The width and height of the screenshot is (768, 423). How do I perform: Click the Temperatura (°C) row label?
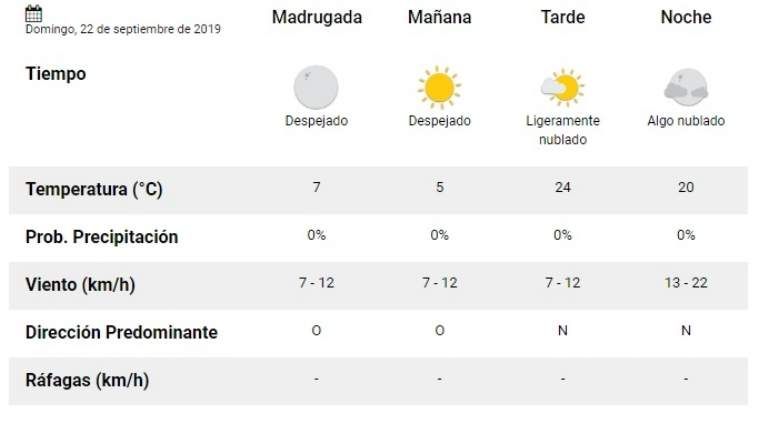[93, 189]
